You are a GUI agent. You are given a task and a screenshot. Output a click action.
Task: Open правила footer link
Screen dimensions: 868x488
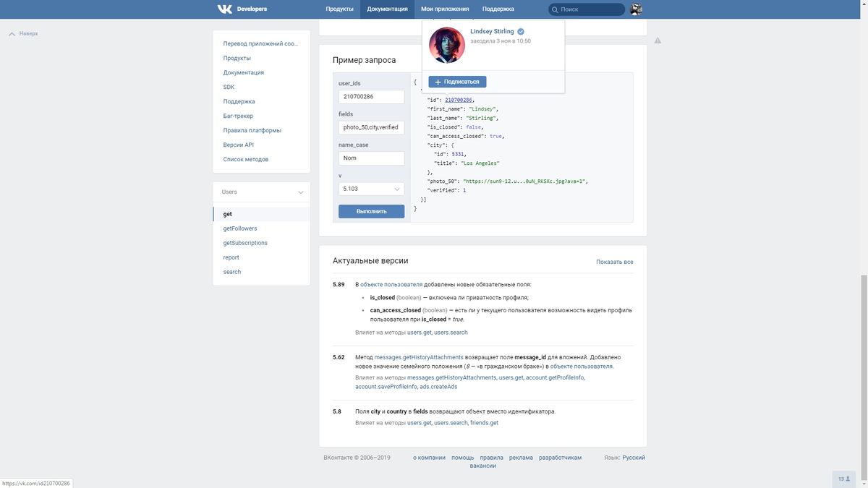491,458
